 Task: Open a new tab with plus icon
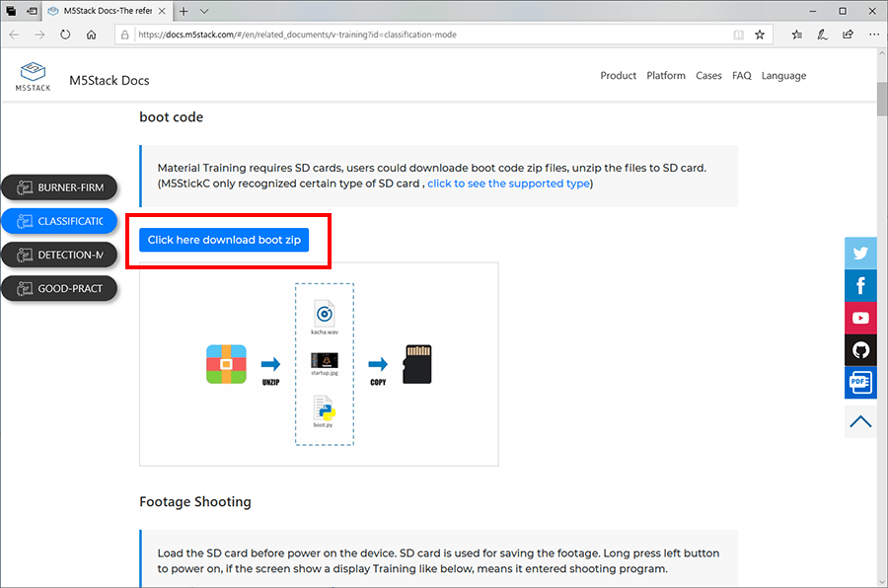coord(184,11)
